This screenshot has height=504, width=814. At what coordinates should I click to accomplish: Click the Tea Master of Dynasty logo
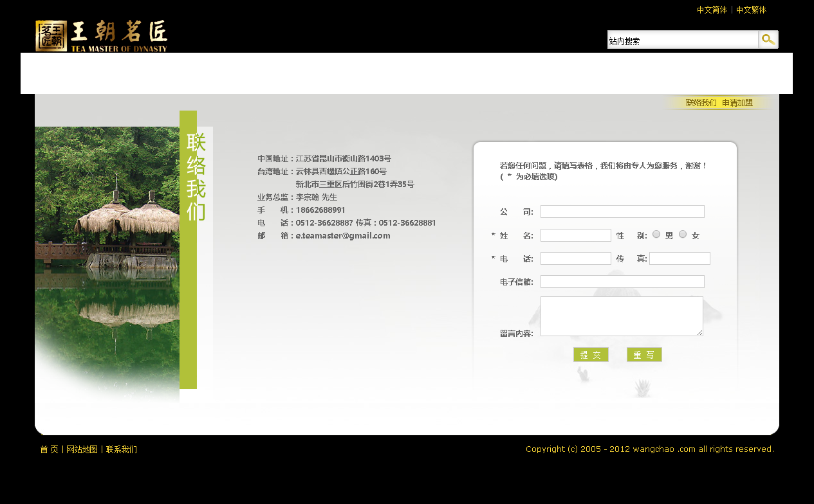[102, 35]
